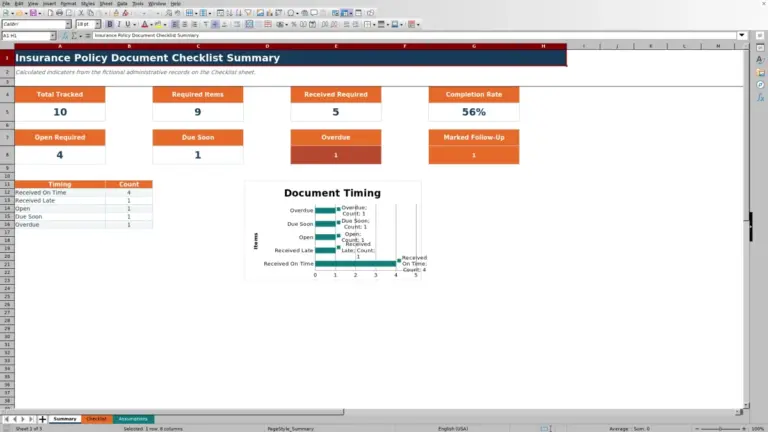Image resolution: width=768 pixels, height=432 pixels.
Task: Toggle Underline formatting
Action: (x=128, y=24)
